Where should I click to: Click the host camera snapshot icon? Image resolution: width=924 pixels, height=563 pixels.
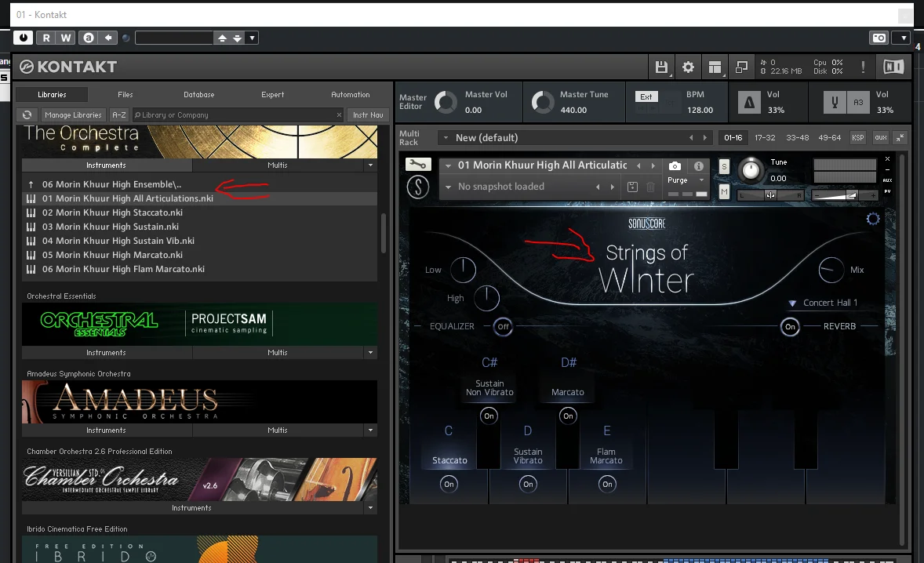(879, 38)
